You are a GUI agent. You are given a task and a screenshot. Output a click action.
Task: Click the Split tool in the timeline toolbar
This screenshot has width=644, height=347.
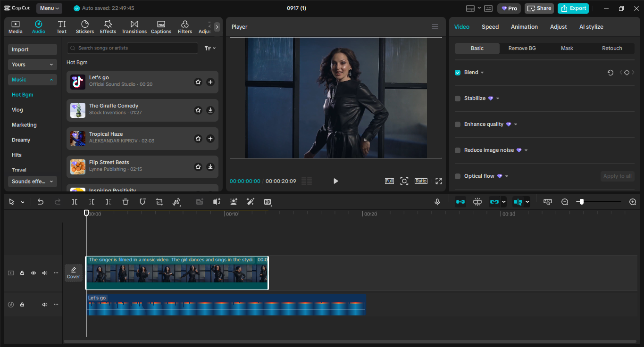coord(74,201)
